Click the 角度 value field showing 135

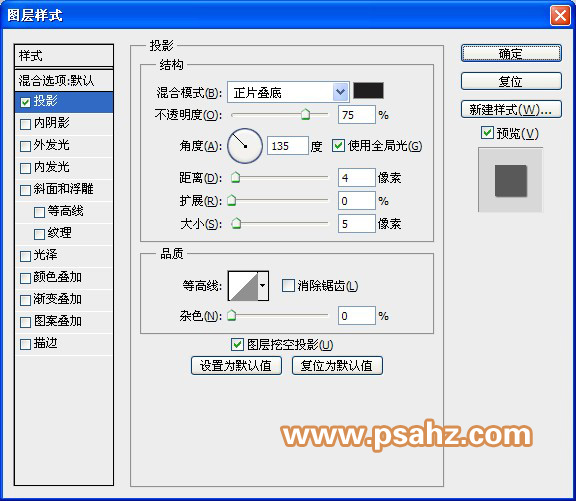click(288, 146)
